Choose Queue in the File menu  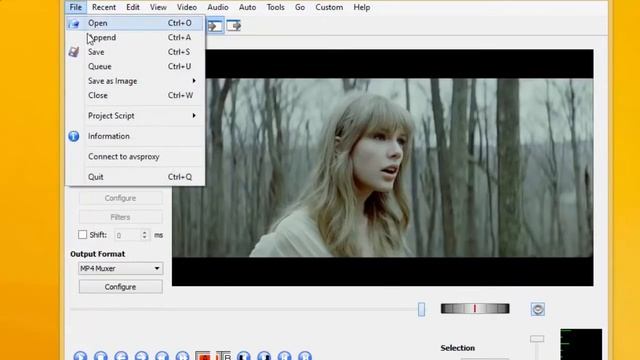click(x=135, y=67)
